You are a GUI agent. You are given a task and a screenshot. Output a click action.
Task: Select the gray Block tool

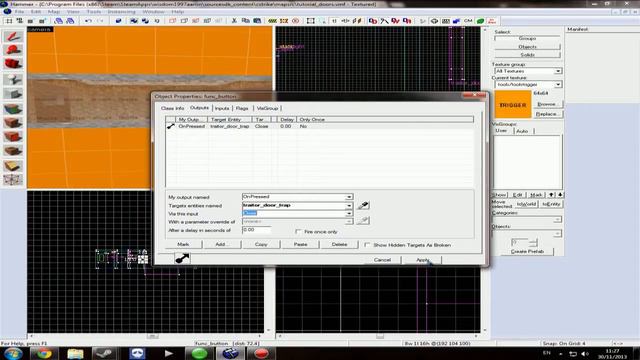(13, 94)
